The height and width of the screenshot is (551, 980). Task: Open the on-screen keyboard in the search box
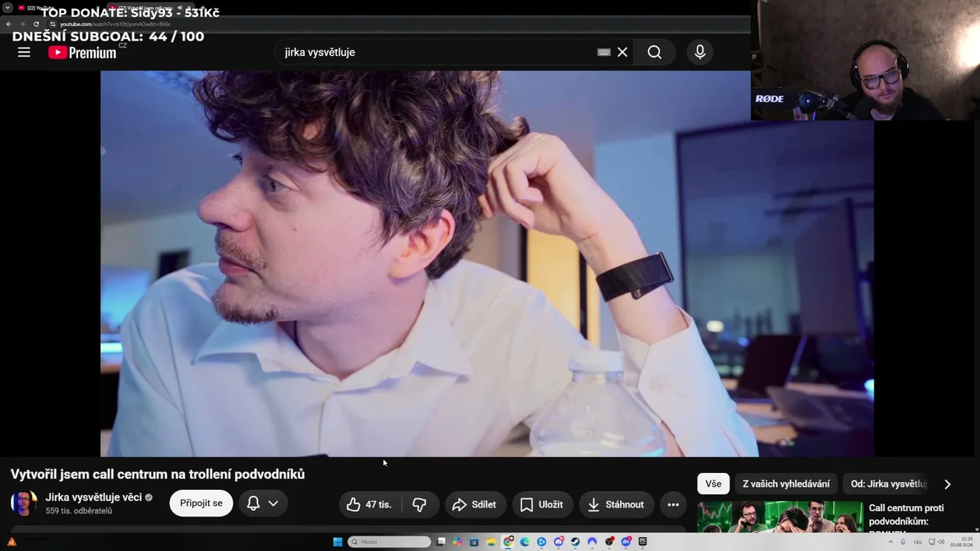pos(604,52)
